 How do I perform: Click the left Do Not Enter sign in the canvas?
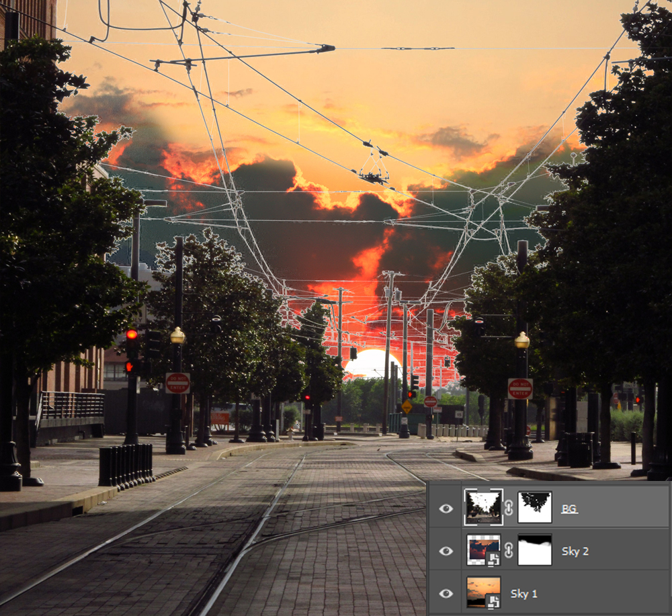(177, 383)
